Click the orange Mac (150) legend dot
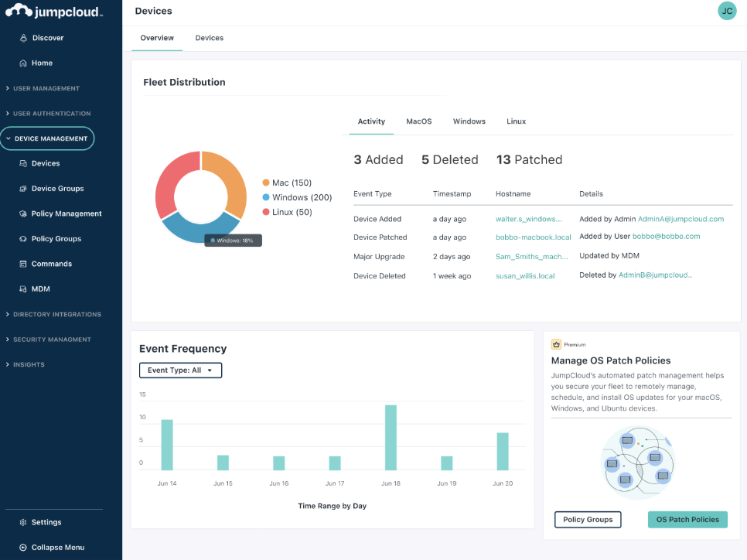Image resolution: width=747 pixels, height=560 pixels. (x=266, y=183)
